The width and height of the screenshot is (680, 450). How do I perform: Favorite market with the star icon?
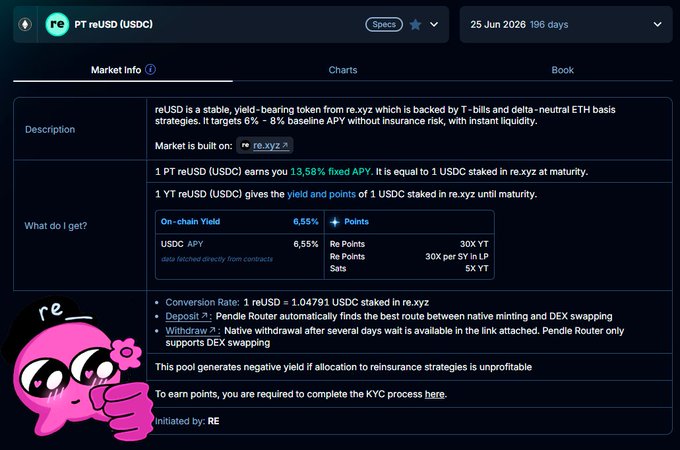(x=415, y=24)
